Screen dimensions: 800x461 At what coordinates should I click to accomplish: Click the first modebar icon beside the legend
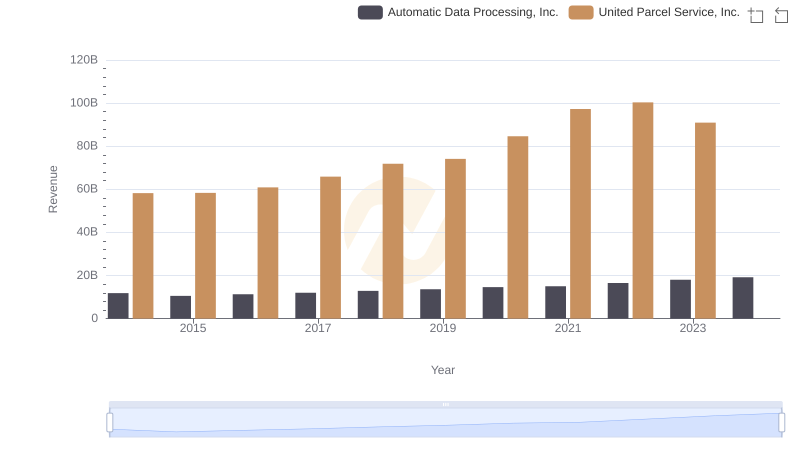coord(755,15)
